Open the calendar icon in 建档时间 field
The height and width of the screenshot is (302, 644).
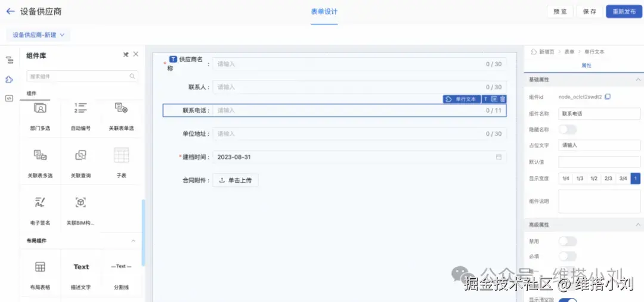pyautogui.click(x=499, y=157)
